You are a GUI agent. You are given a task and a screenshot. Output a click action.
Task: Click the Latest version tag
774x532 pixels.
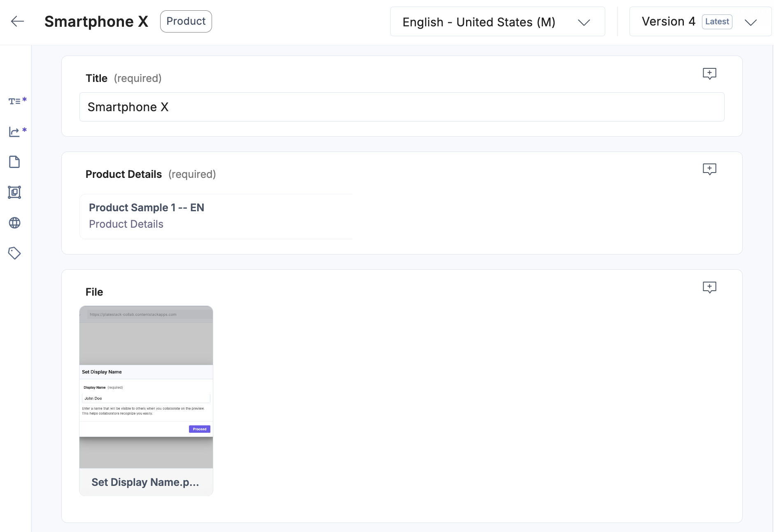pyautogui.click(x=717, y=22)
